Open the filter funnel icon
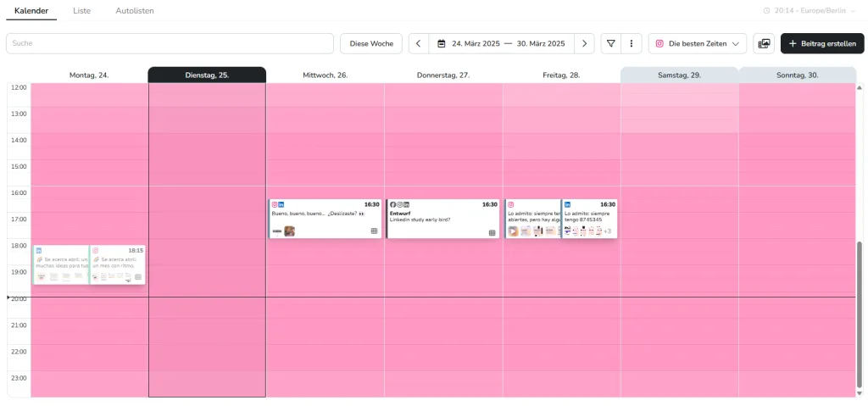Viewport: 868px width, 406px height. (x=611, y=43)
